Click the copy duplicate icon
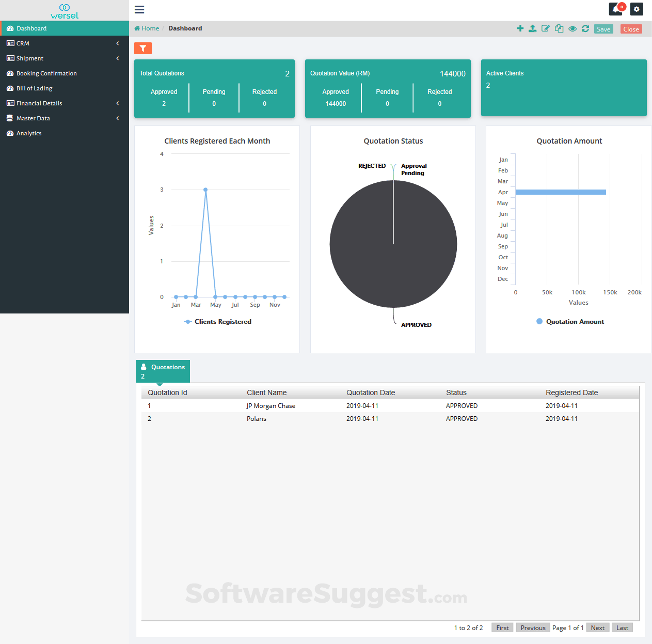This screenshot has height=644, width=652. (x=559, y=28)
